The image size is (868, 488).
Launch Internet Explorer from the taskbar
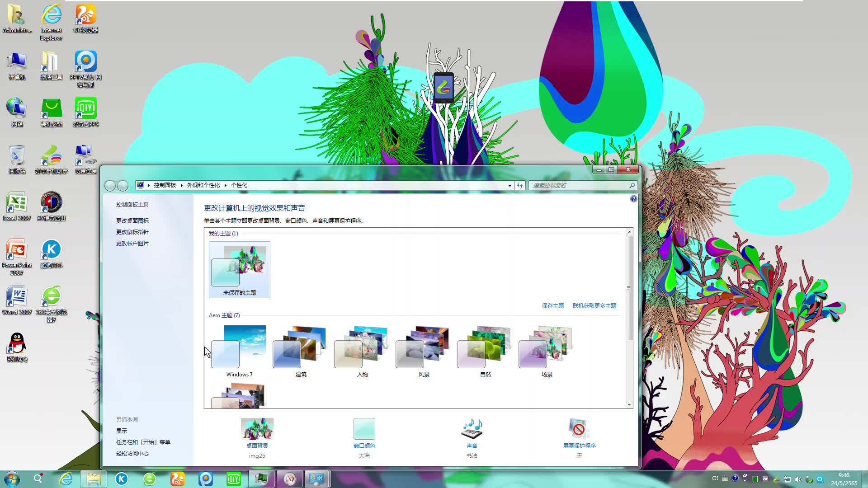click(66, 479)
